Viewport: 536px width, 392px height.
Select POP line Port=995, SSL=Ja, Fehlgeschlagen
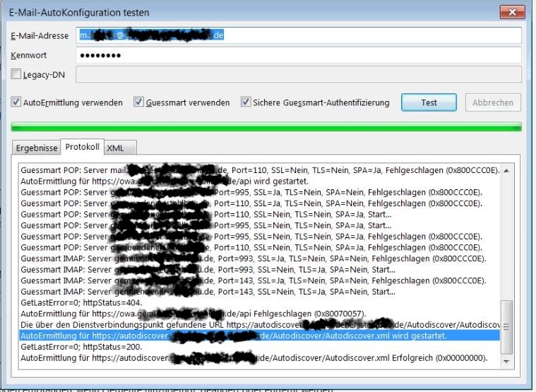(251, 192)
